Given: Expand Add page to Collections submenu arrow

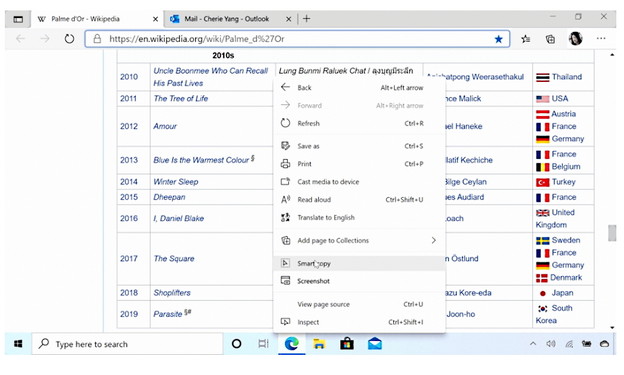Looking at the screenshot, I should pyautogui.click(x=433, y=240).
